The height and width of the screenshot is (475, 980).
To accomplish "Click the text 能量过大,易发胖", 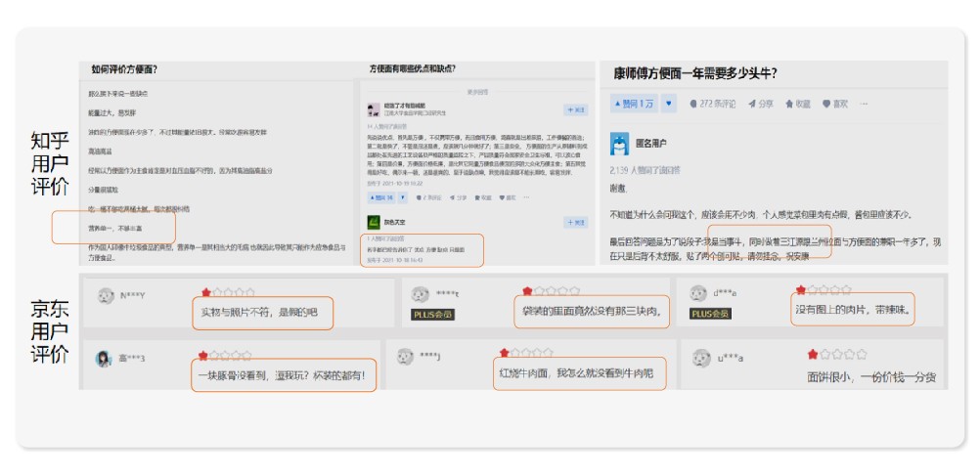I will (110, 113).
